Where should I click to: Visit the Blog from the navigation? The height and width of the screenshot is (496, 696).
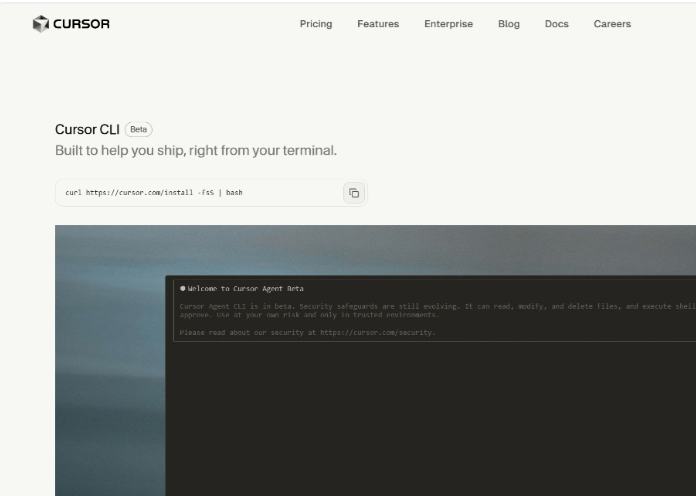click(x=509, y=24)
